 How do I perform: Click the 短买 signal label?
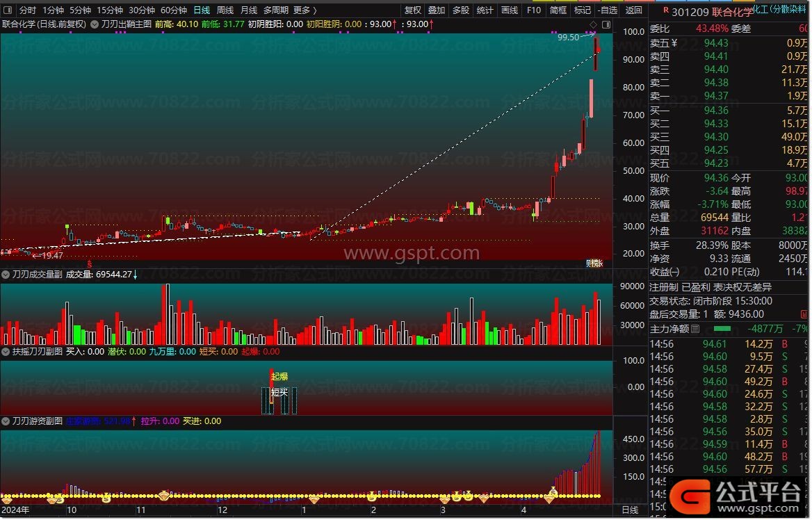[279, 393]
